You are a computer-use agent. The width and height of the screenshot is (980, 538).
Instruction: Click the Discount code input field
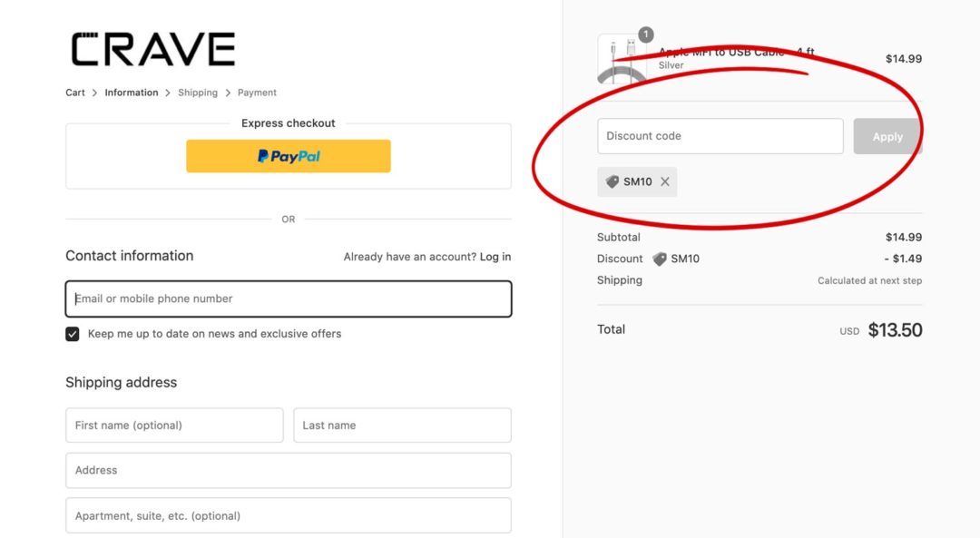click(720, 135)
